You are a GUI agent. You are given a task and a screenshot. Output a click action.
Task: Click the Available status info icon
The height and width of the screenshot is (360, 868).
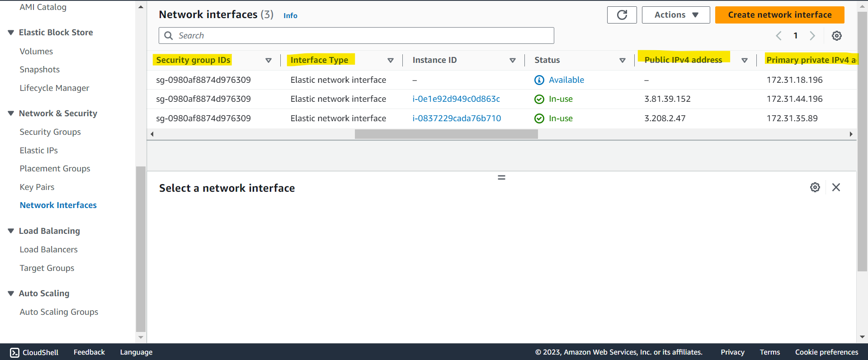point(539,80)
